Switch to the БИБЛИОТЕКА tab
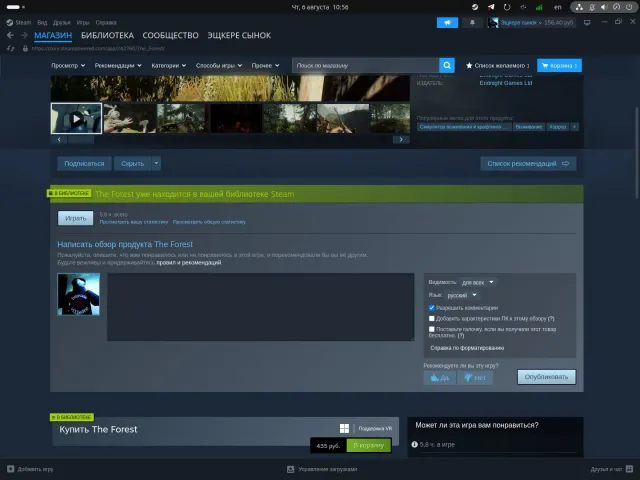 [x=107, y=36]
